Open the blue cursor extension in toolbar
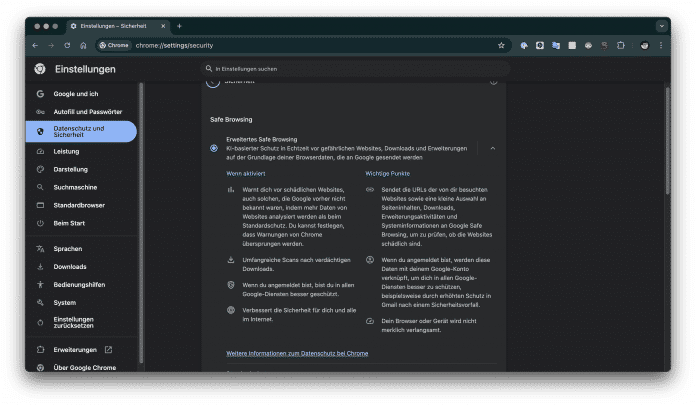This screenshot has height=405, width=696. point(524,45)
